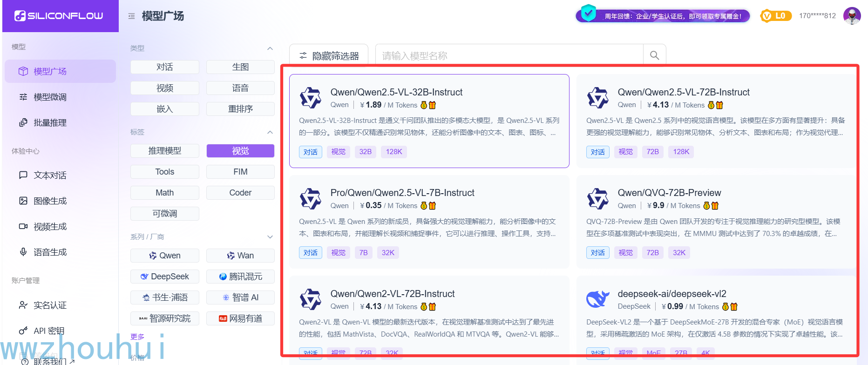Image resolution: width=868 pixels, height=365 pixels.
Task: Toggle the 生图 type filter
Action: [x=240, y=67]
